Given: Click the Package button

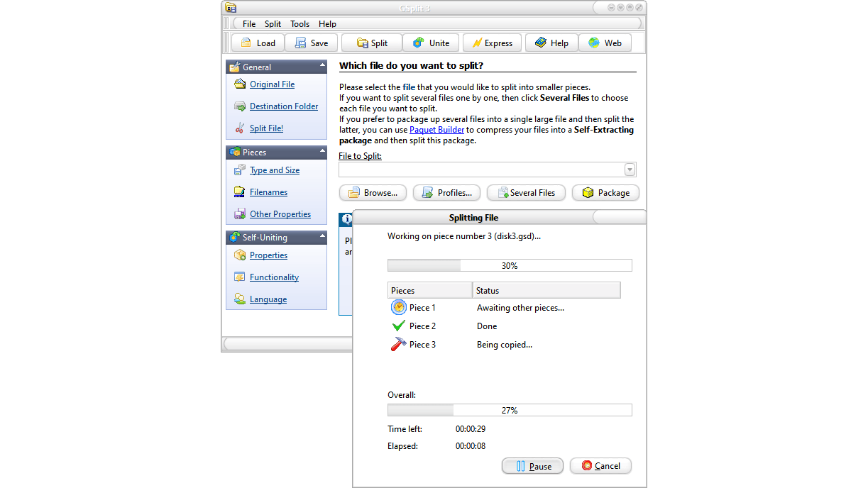Looking at the screenshot, I should (x=605, y=193).
